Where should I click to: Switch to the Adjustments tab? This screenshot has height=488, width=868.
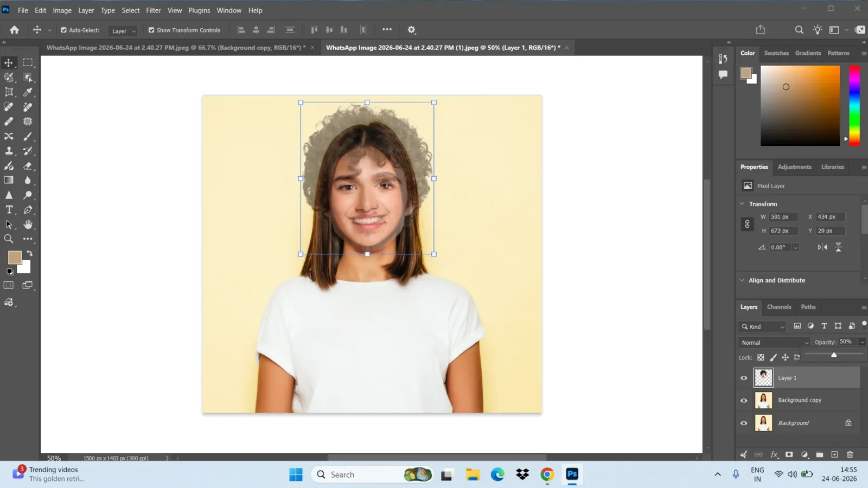[794, 167]
